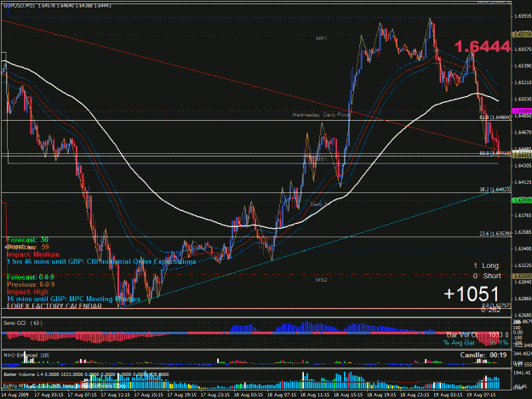Click the green Forecast: -50 text

pos(27,240)
